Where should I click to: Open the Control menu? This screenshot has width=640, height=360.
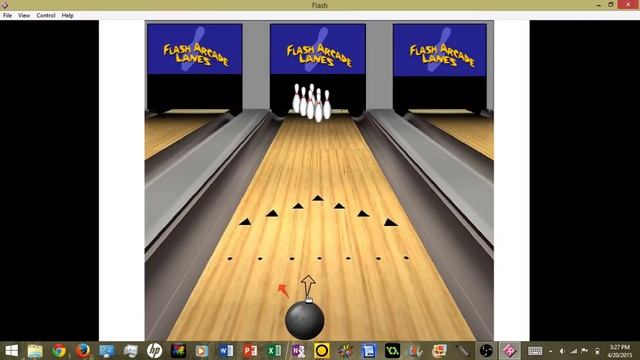point(46,16)
